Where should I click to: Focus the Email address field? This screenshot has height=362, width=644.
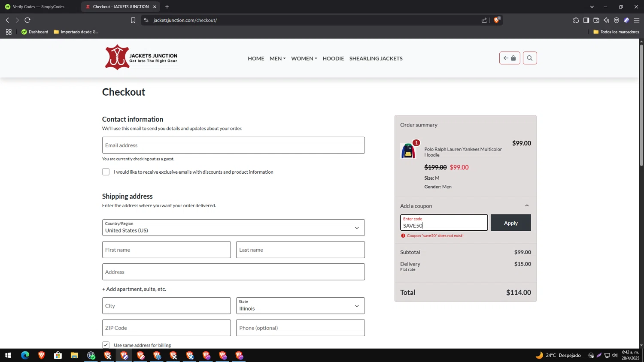234,145
